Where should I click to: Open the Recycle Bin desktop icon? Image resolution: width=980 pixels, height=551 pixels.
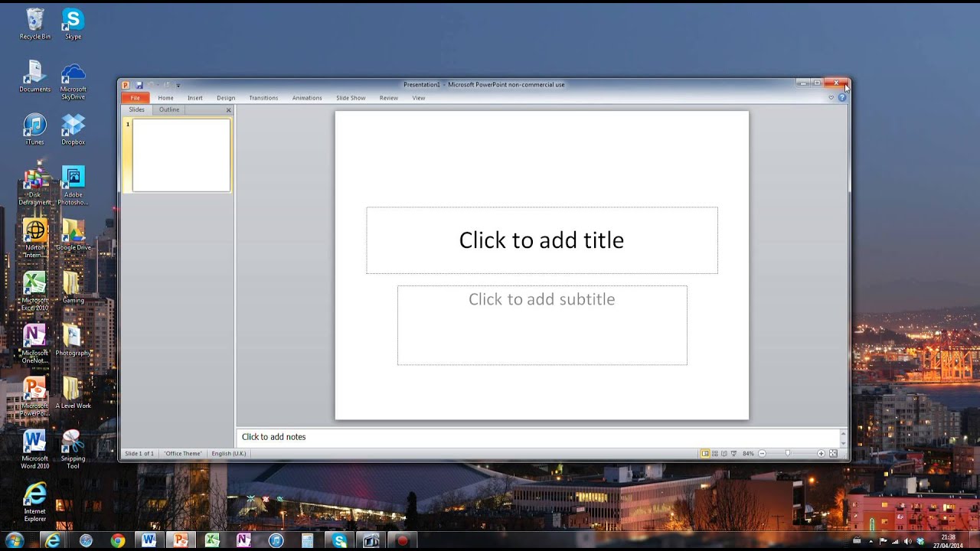(x=34, y=24)
